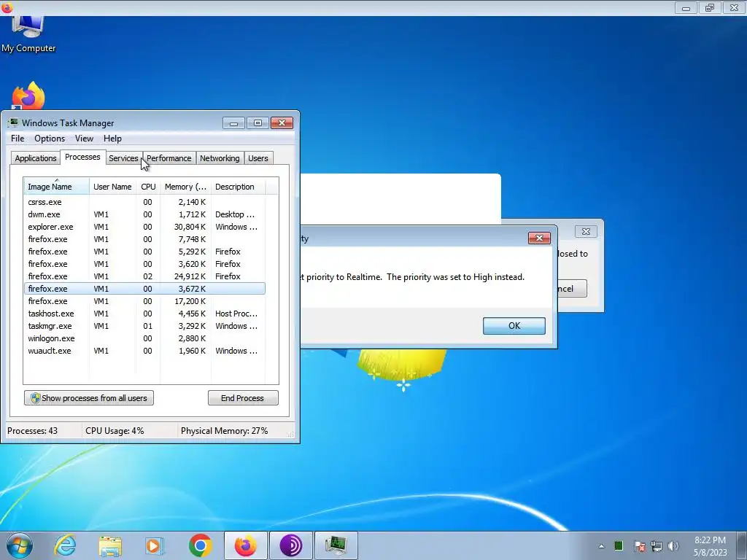Select the csrss.exe process row

(x=144, y=202)
